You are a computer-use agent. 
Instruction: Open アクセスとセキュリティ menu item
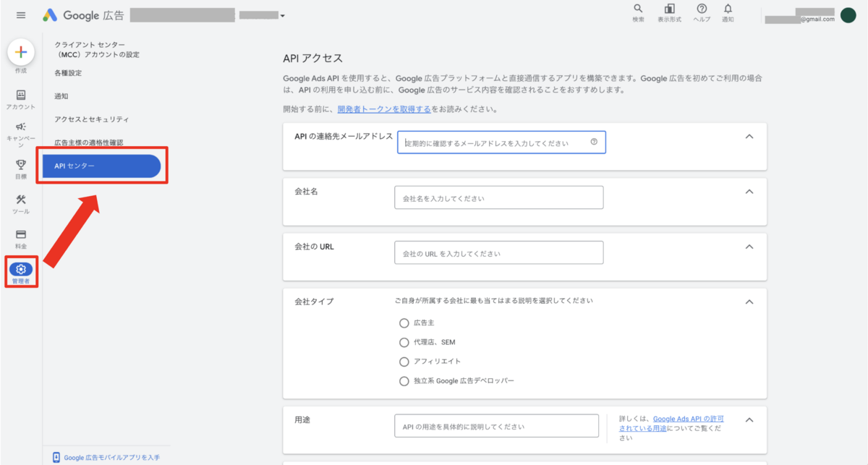[x=91, y=119]
